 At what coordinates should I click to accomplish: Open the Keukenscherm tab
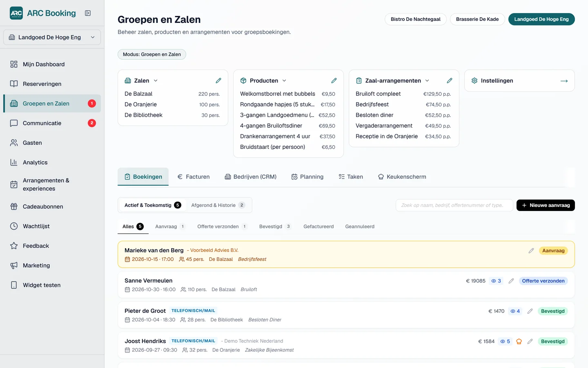coord(402,177)
